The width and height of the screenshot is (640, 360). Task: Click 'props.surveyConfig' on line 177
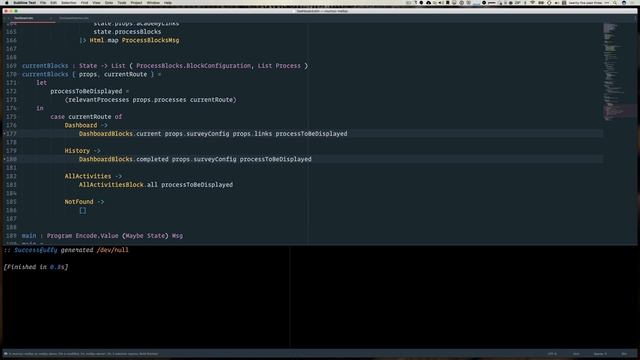197,133
